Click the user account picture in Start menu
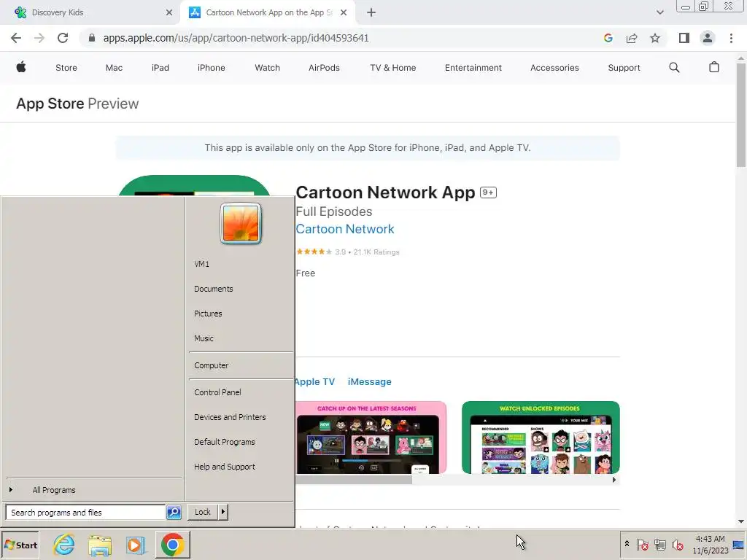 (x=241, y=223)
